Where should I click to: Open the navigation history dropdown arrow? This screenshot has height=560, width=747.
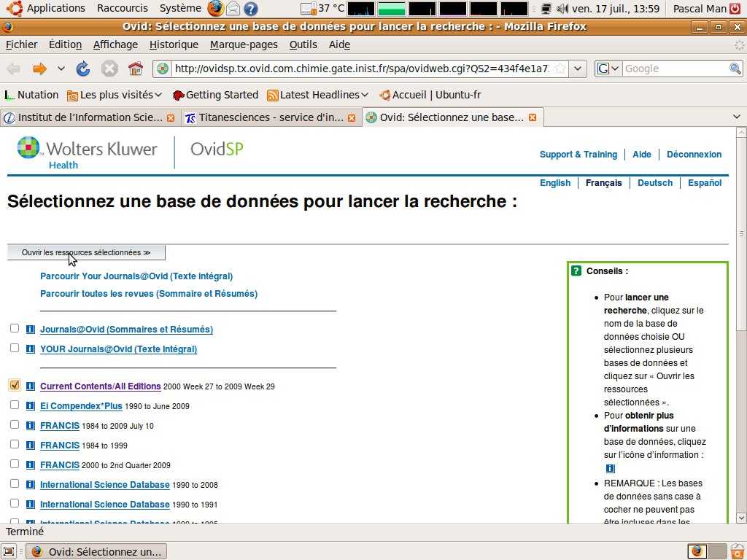(x=61, y=69)
